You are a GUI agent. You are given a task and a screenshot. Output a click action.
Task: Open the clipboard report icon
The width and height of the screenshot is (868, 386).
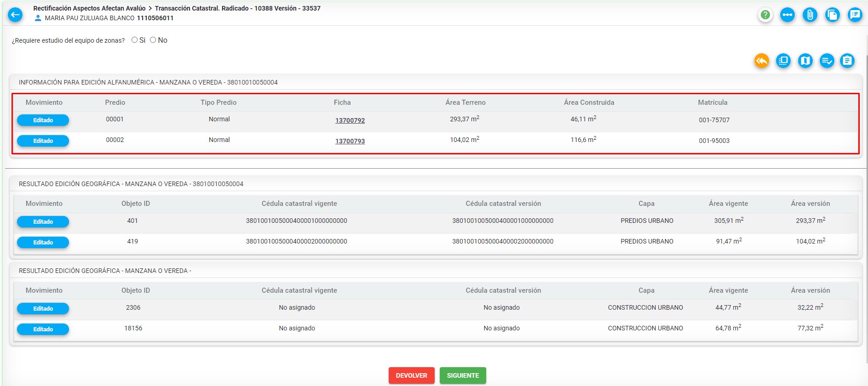coord(847,61)
